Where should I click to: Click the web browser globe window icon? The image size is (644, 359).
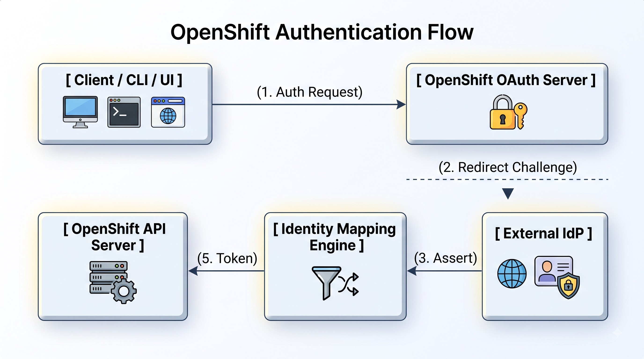pyautogui.click(x=168, y=112)
